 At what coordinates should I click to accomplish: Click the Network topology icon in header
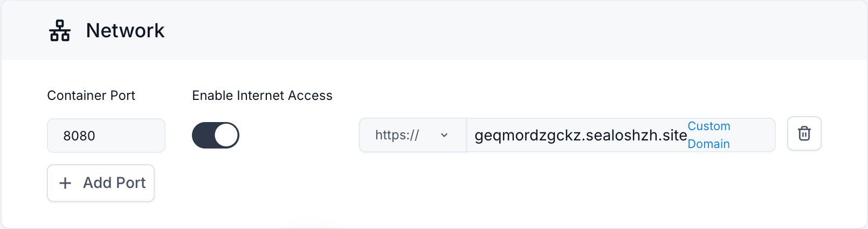(x=60, y=31)
